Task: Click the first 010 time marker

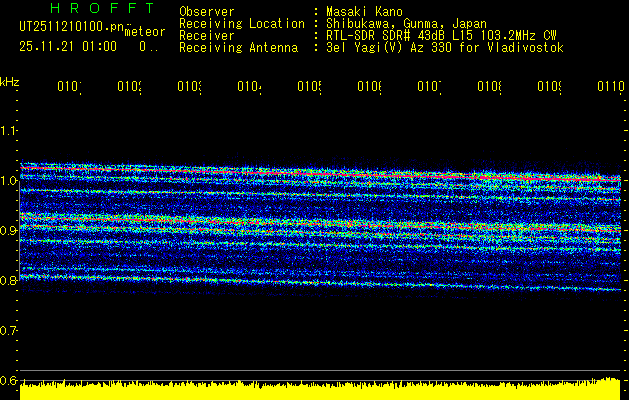Action: tap(68, 87)
